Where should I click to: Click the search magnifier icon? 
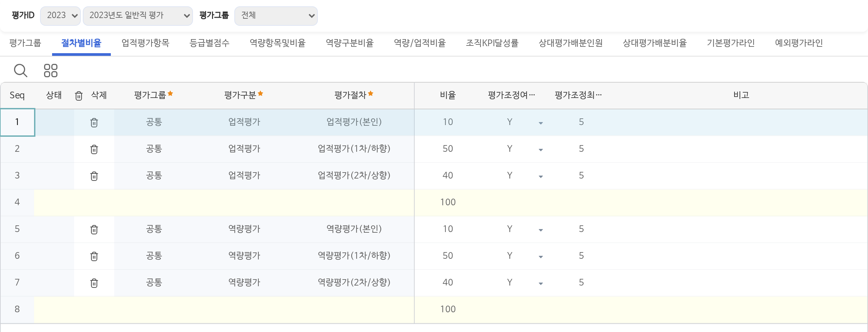[21, 71]
